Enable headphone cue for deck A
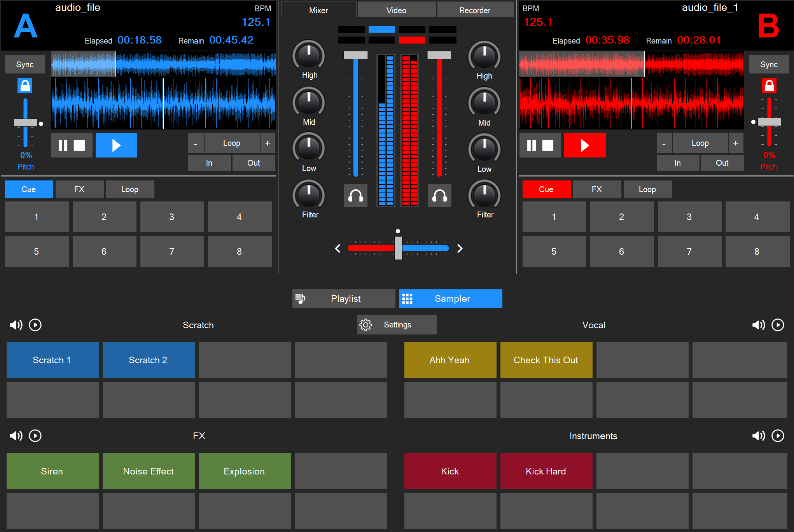Image resolution: width=794 pixels, height=532 pixels. tap(356, 196)
